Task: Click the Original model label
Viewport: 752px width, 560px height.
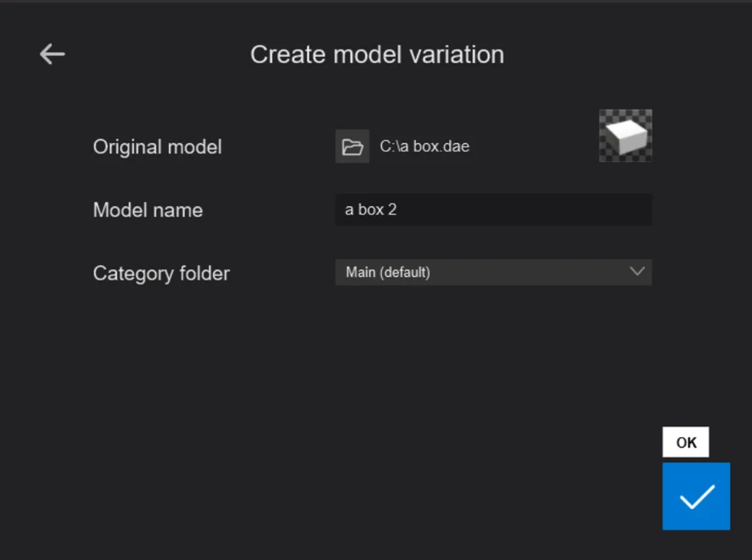Action: coord(157,147)
